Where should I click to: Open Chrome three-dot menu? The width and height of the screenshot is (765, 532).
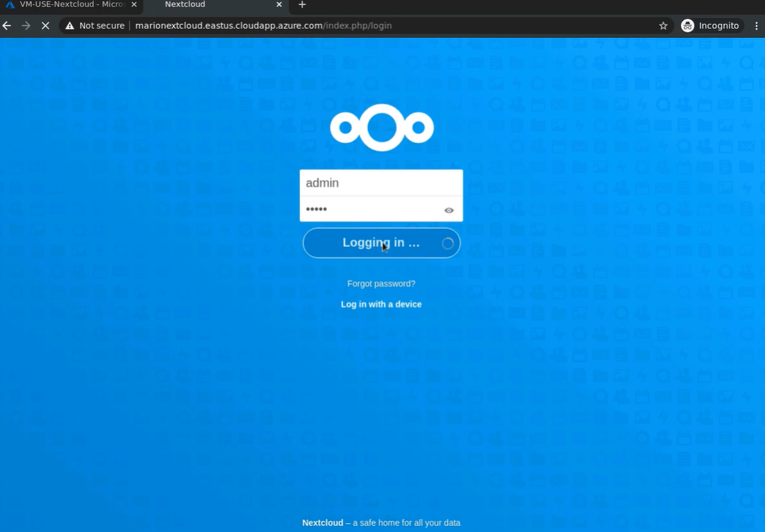(756, 25)
